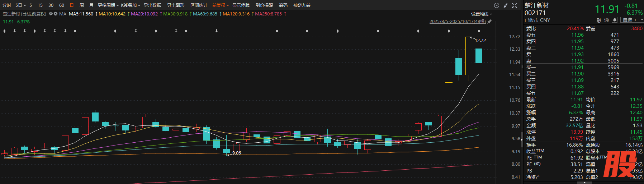Set a price alert with the bell icon

[x=615, y=20]
